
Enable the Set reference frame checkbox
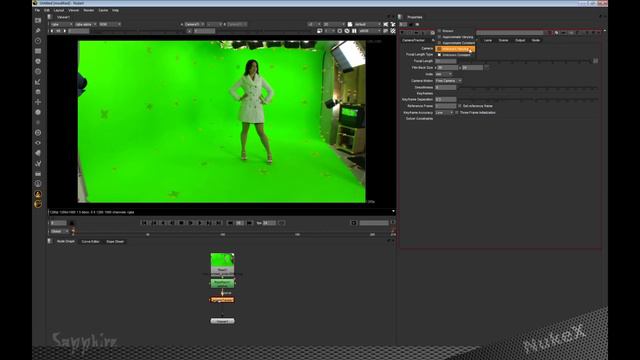tap(460, 106)
